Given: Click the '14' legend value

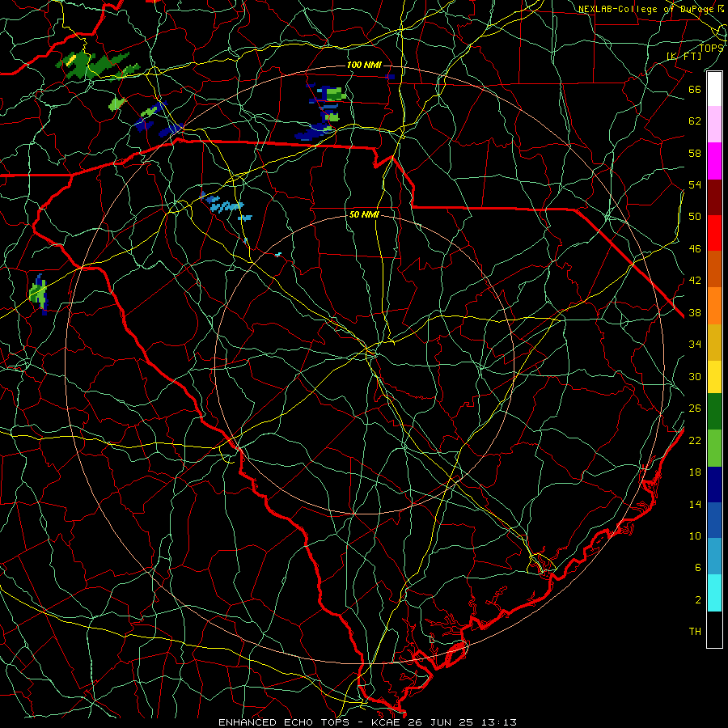Looking at the screenshot, I should coord(695,504).
